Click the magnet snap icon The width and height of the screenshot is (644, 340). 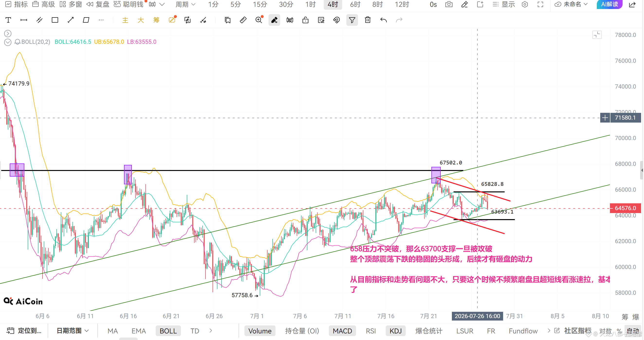[337, 20]
